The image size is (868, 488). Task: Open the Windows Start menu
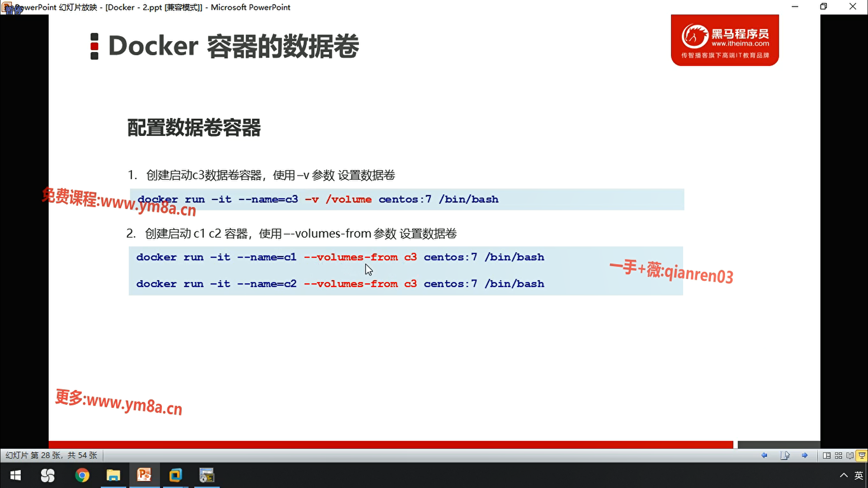pos(15,475)
